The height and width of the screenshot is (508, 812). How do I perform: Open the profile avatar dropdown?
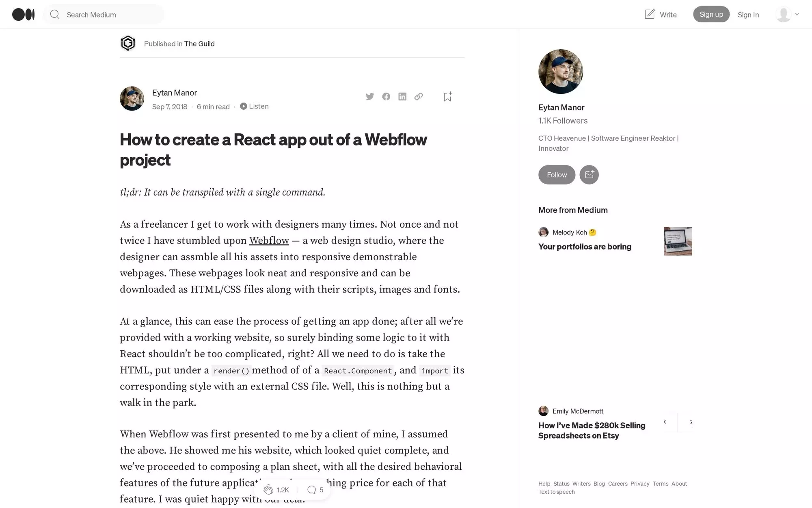[787, 14]
